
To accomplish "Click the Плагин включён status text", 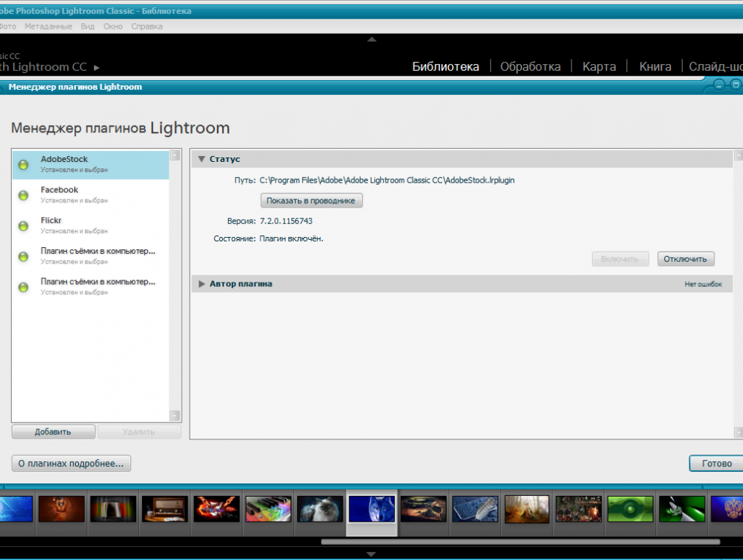I will pyautogui.click(x=291, y=238).
